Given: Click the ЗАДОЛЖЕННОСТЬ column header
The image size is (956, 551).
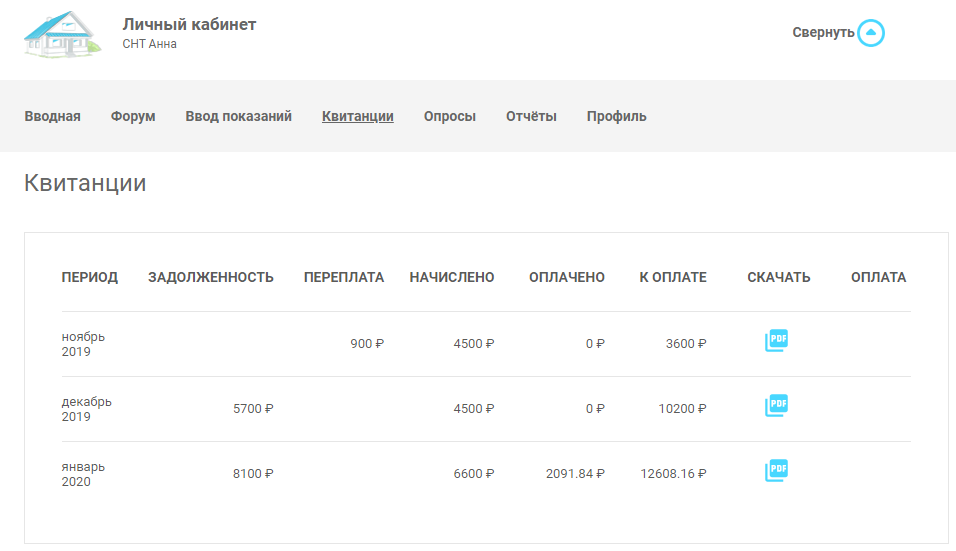Looking at the screenshot, I should pyautogui.click(x=211, y=277).
